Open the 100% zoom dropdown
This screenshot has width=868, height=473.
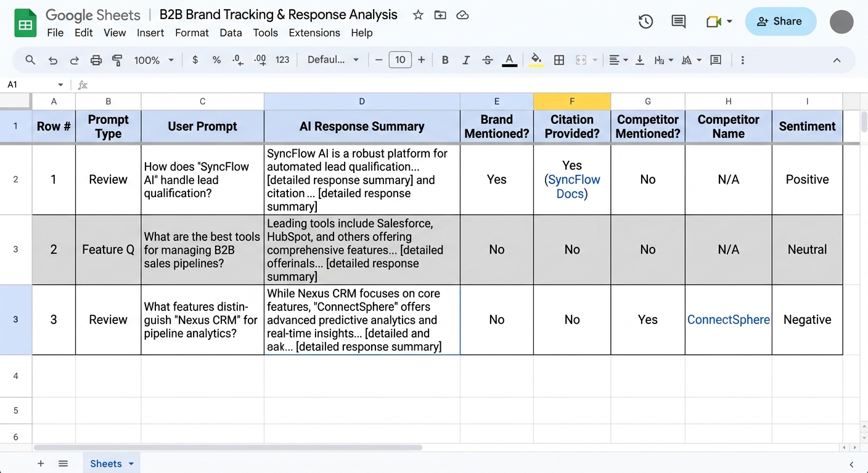153,60
